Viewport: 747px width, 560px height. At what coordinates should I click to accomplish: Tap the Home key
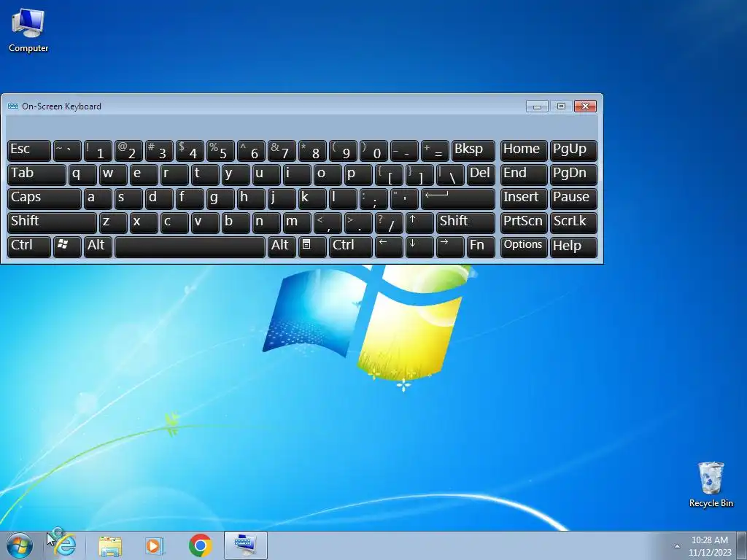(x=524, y=150)
